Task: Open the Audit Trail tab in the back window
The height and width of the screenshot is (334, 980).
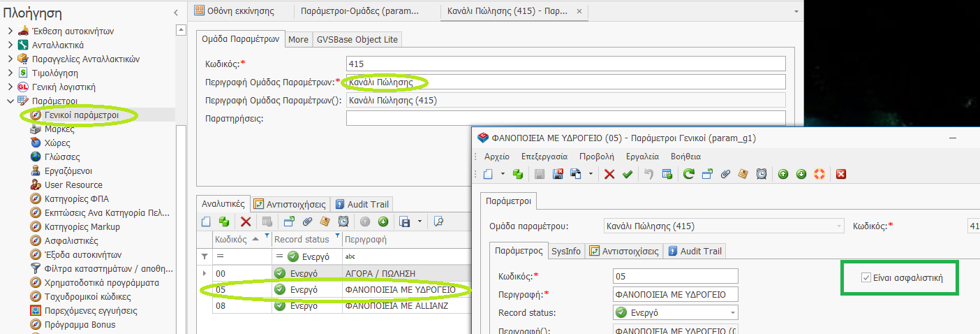Action: (362, 204)
